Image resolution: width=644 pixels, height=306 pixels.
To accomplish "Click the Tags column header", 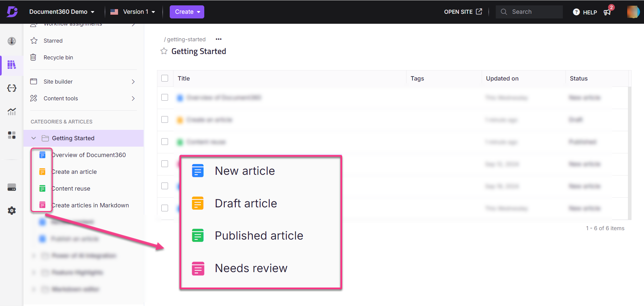I will [x=417, y=78].
